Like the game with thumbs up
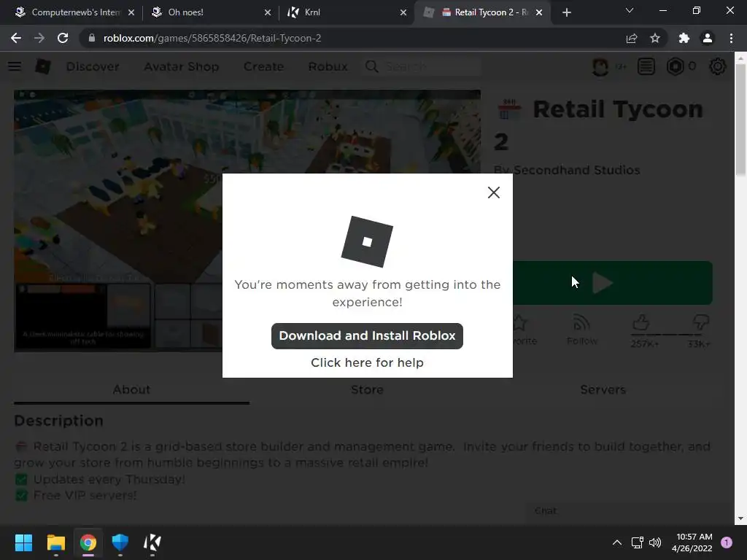 tap(641, 323)
